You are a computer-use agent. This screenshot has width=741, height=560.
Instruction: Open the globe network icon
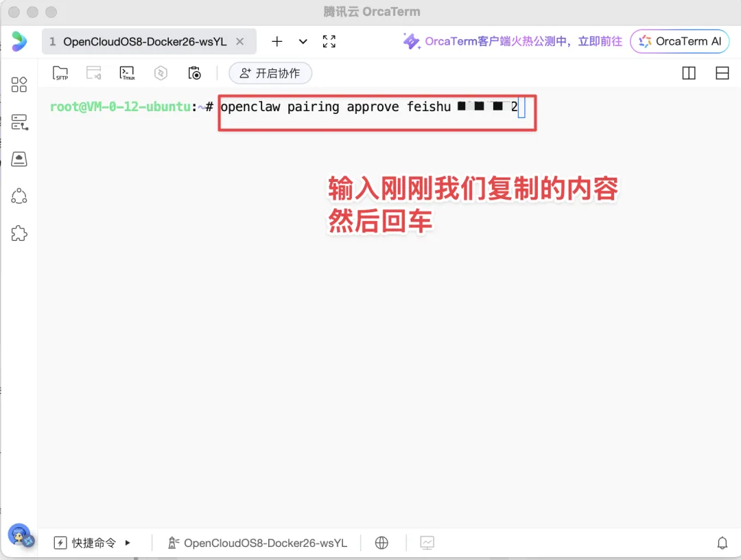[381, 543]
